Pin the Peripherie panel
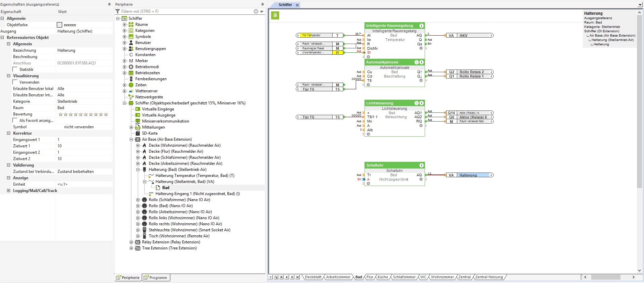 tap(262, 4)
